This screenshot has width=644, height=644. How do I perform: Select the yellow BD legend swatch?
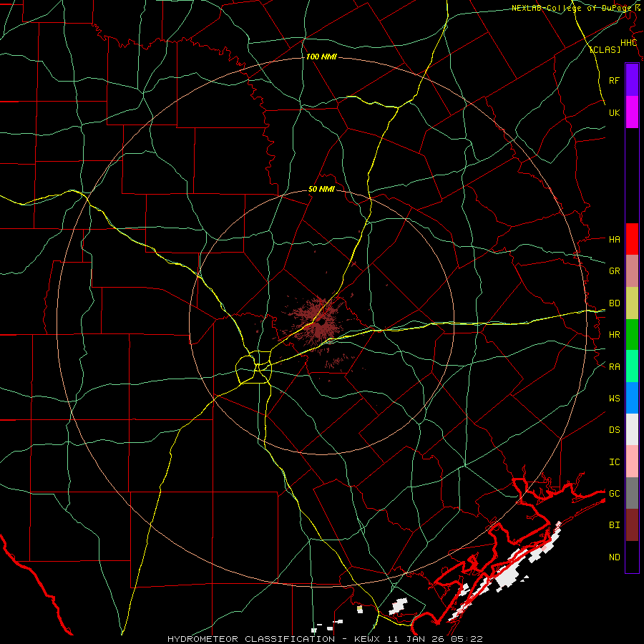pyautogui.click(x=632, y=303)
